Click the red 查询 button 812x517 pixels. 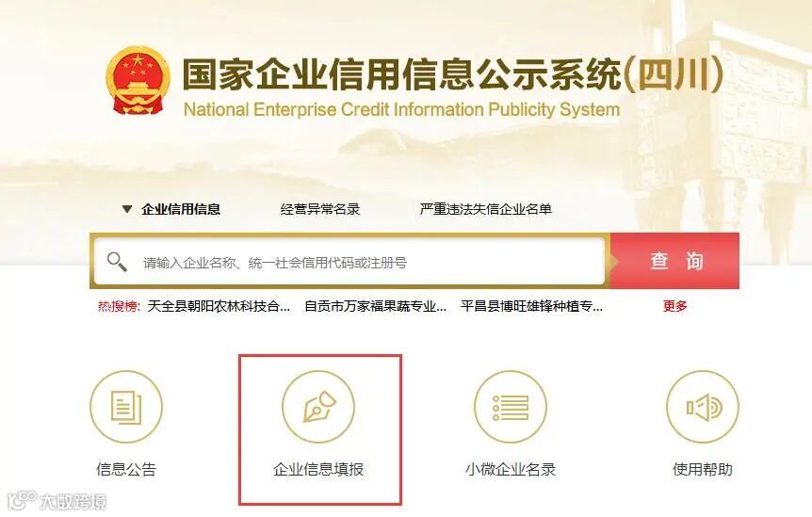coord(674,261)
